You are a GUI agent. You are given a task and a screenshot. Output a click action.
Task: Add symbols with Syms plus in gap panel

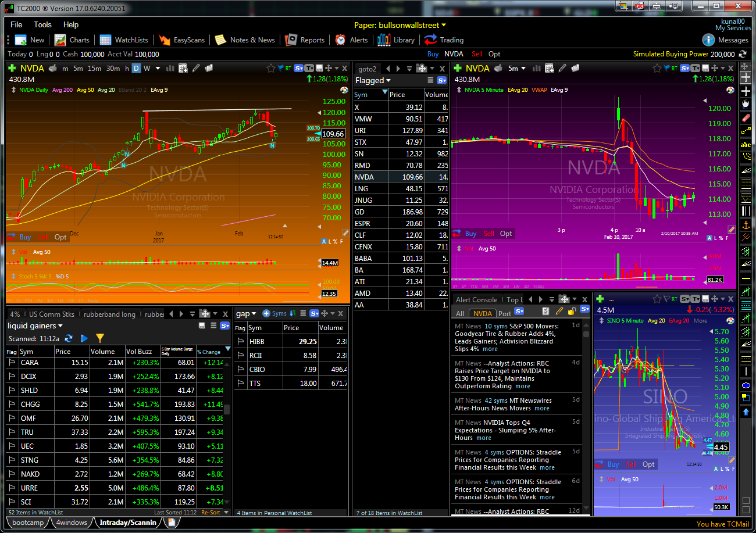coord(274,313)
